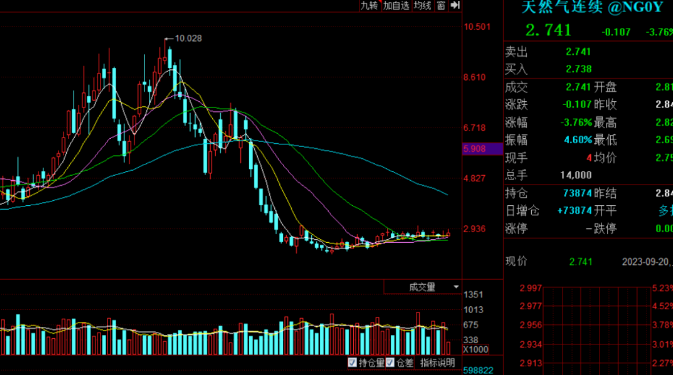
Task: Uncheck the 仓差 checkbox
Action: pyautogui.click(x=390, y=363)
